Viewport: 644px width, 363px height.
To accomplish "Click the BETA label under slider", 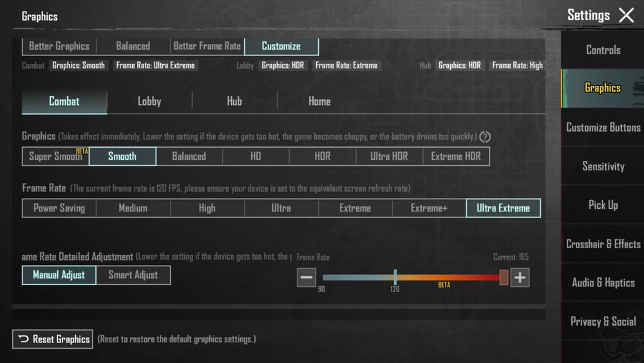I will coord(444,285).
